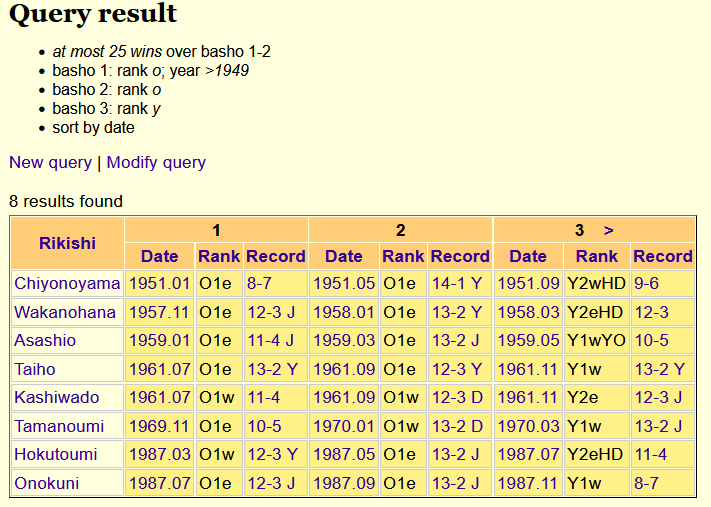This screenshot has width=711, height=507.
Task: Select the Y1wYO rank cell for Asashio
Action: click(597, 341)
